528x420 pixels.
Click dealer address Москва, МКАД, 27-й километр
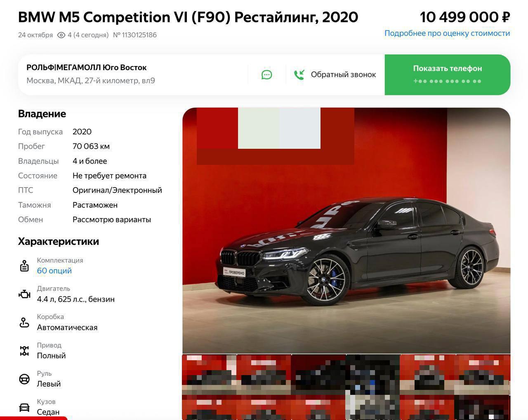(x=91, y=81)
